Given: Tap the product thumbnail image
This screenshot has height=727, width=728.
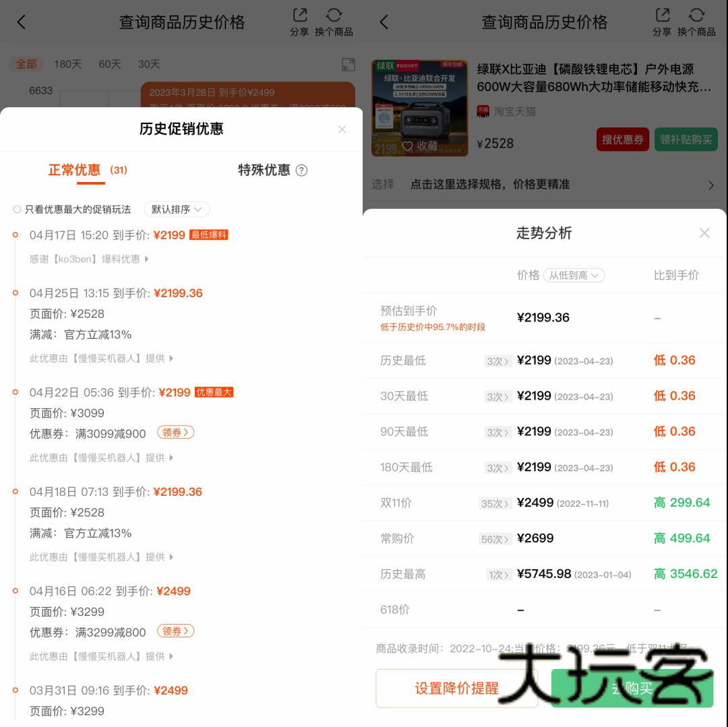Looking at the screenshot, I should coord(419,108).
